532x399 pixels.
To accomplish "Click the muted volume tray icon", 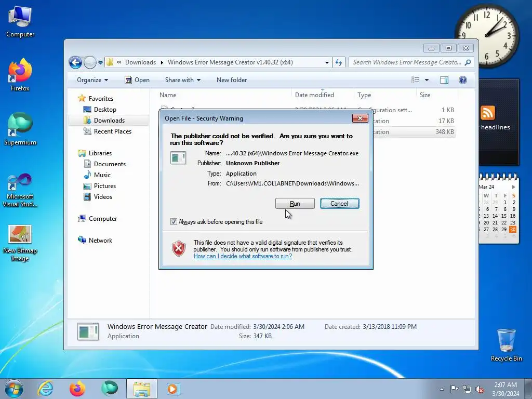I will (480, 389).
